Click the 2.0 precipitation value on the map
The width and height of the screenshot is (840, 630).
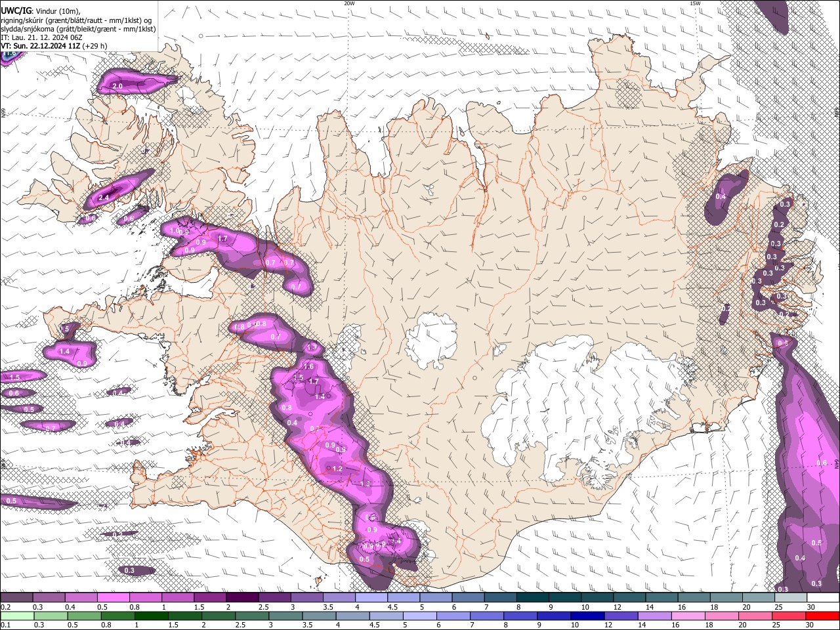(x=118, y=87)
